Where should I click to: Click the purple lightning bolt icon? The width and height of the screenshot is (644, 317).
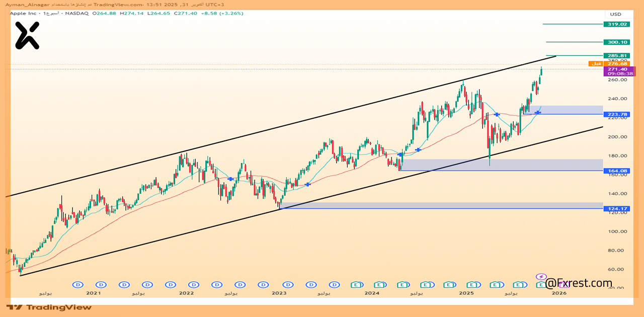coord(541,277)
